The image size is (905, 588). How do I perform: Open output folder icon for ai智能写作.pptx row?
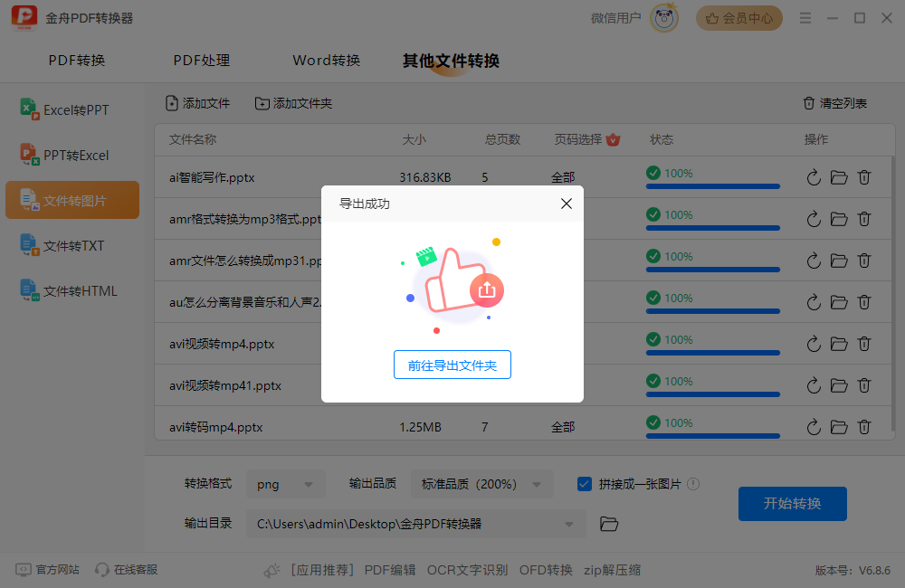[838, 177]
